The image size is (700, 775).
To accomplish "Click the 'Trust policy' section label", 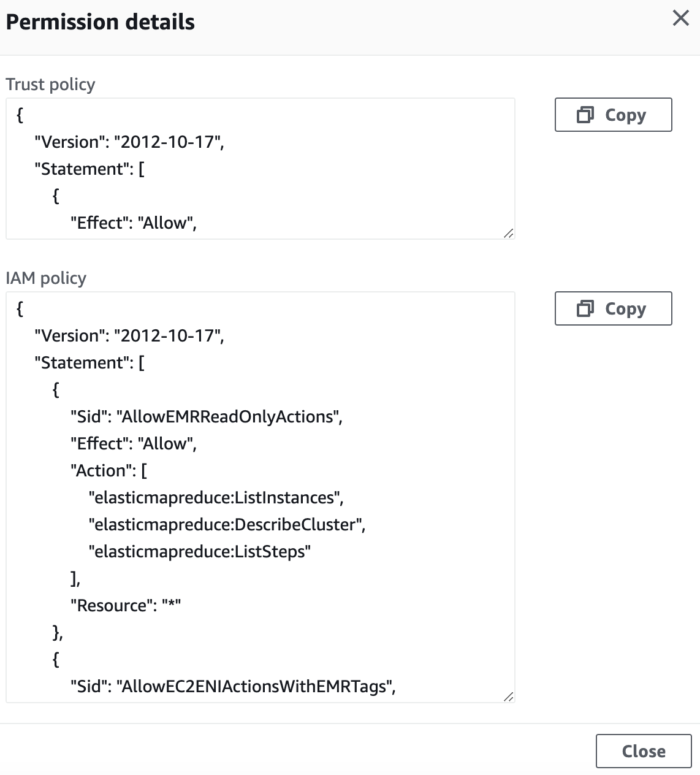I will click(50, 84).
